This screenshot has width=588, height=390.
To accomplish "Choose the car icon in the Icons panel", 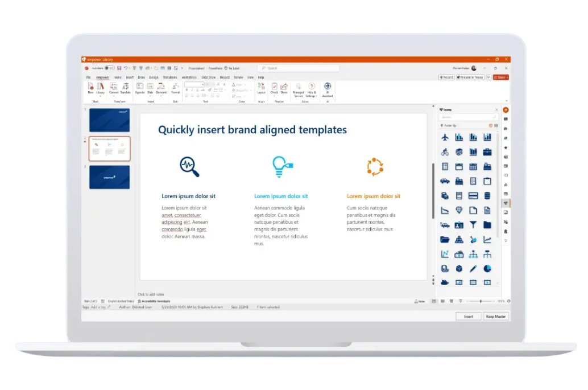I will 445,181.
